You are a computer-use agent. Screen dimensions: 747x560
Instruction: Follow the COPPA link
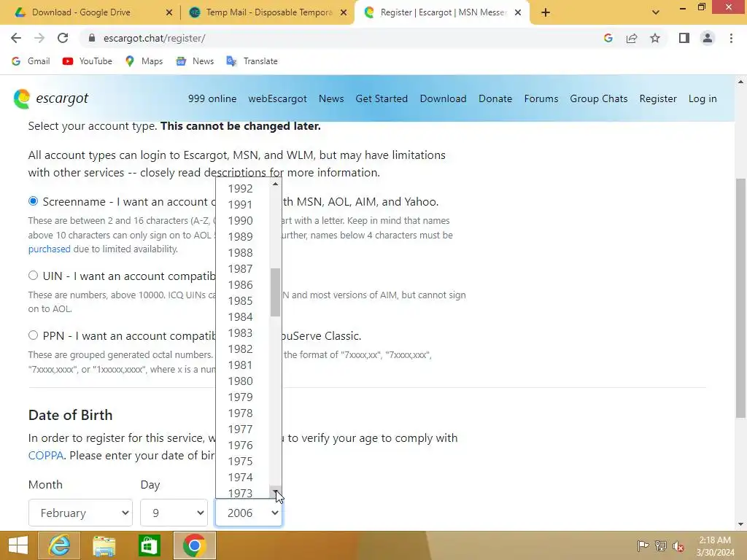[46, 455]
